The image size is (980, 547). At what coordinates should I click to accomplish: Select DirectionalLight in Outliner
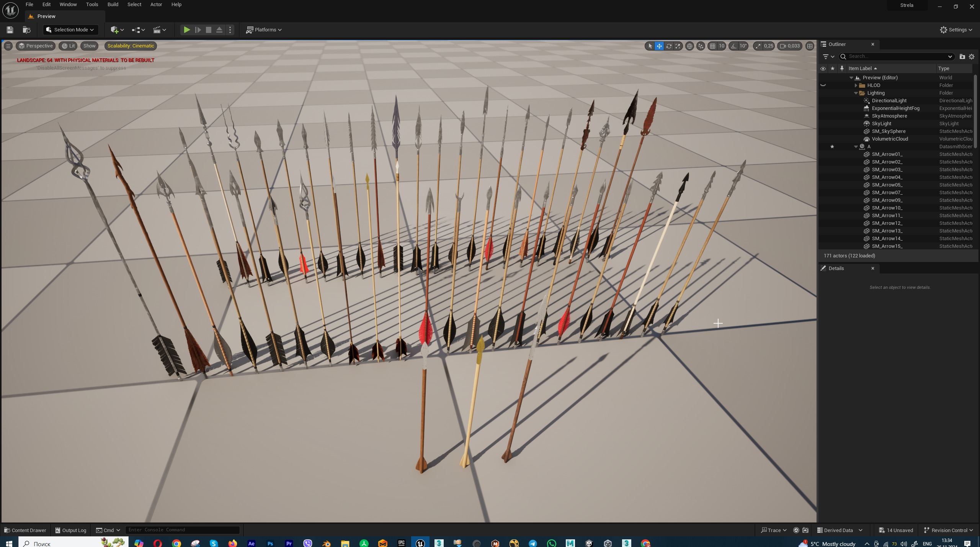pyautogui.click(x=889, y=101)
